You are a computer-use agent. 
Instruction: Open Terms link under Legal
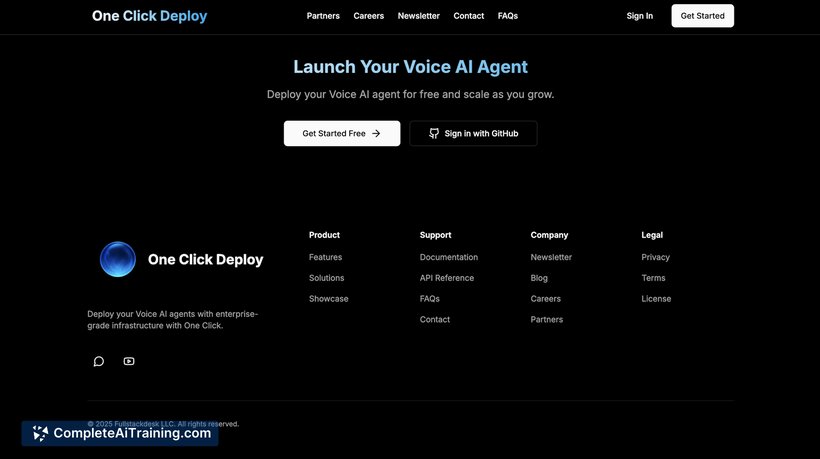(653, 278)
